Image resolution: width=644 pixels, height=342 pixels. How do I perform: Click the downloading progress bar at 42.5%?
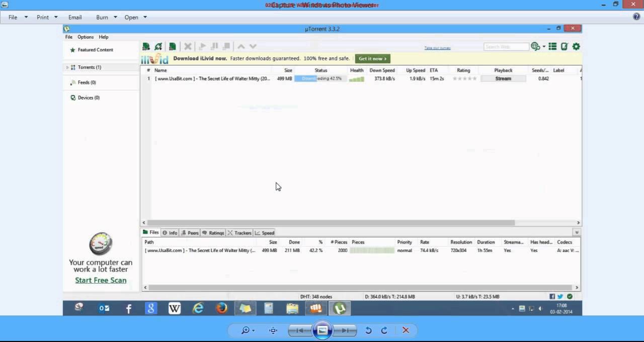point(320,78)
